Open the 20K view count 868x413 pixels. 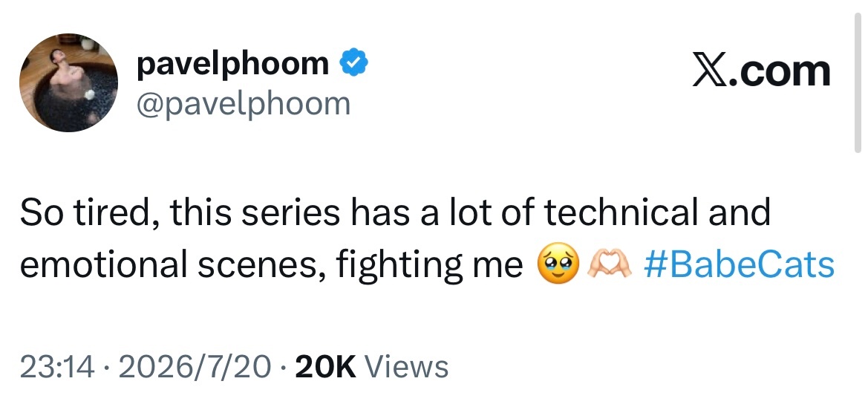point(326,366)
